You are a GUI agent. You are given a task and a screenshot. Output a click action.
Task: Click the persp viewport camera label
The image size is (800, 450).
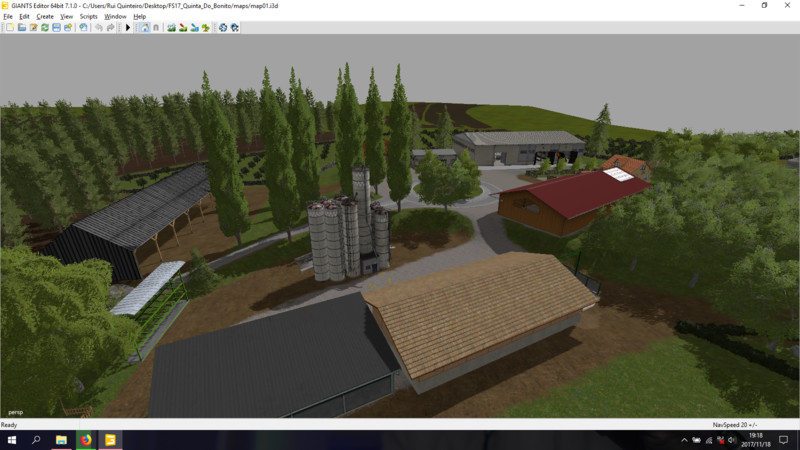coord(15,411)
